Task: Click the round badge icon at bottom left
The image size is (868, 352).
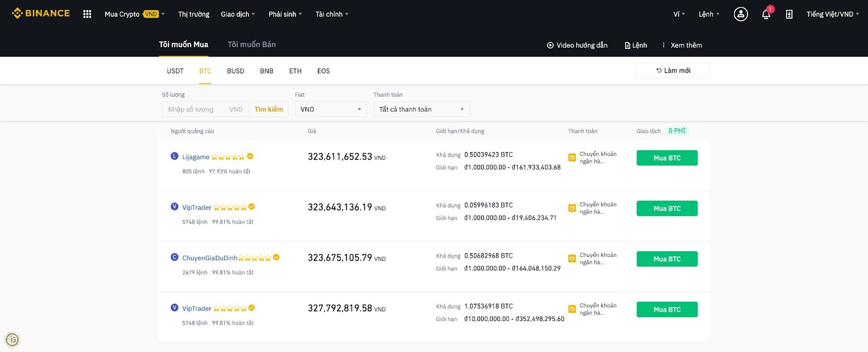Action: coord(12,340)
